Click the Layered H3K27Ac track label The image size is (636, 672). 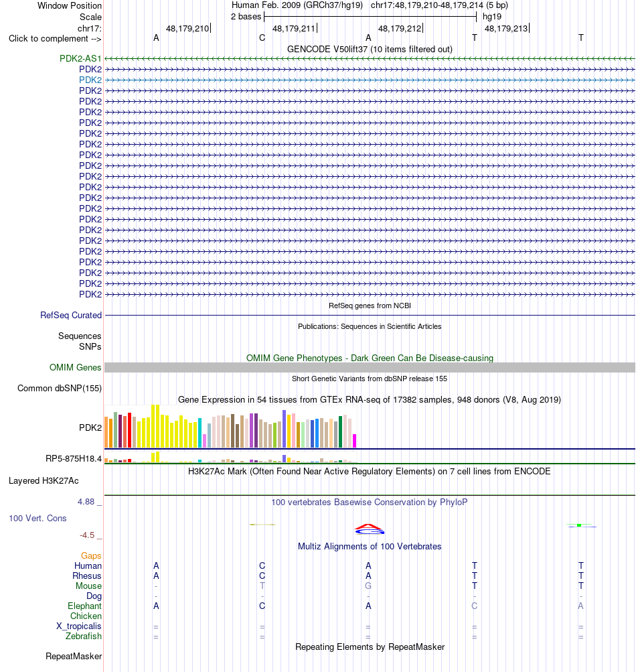pyautogui.click(x=44, y=481)
